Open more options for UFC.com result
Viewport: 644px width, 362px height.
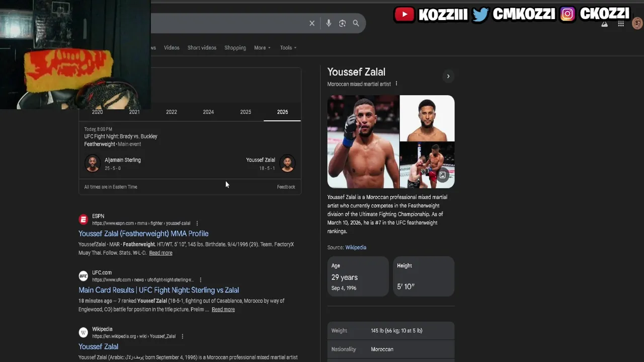pyautogui.click(x=200, y=280)
